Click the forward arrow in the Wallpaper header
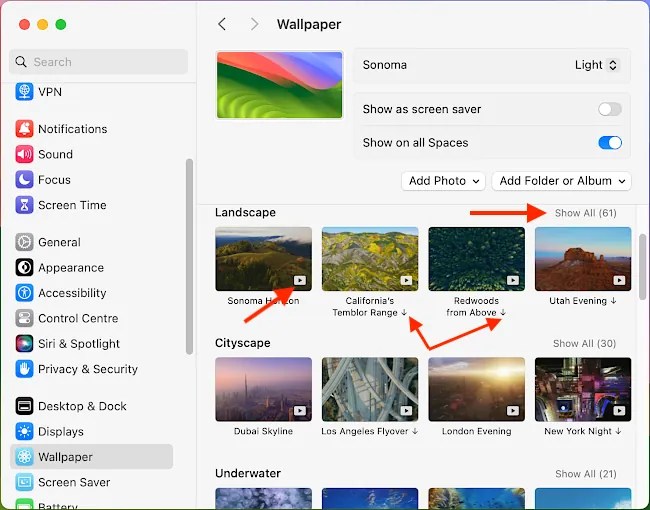650x510 pixels. coord(255,24)
